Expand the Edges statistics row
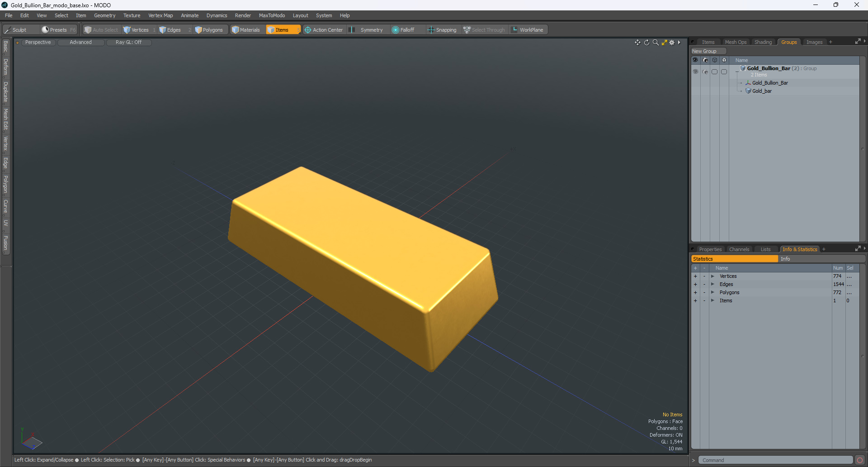 tap(712, 284)
